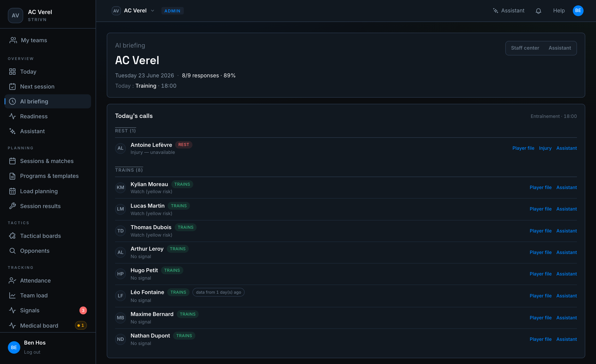Open Team load tracking page

48,295
